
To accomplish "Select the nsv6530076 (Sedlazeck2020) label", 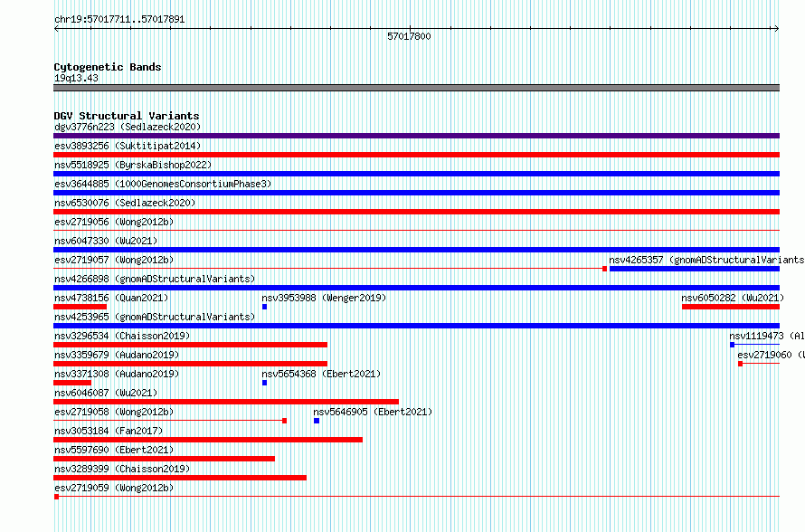I will (x=125, y=203).
